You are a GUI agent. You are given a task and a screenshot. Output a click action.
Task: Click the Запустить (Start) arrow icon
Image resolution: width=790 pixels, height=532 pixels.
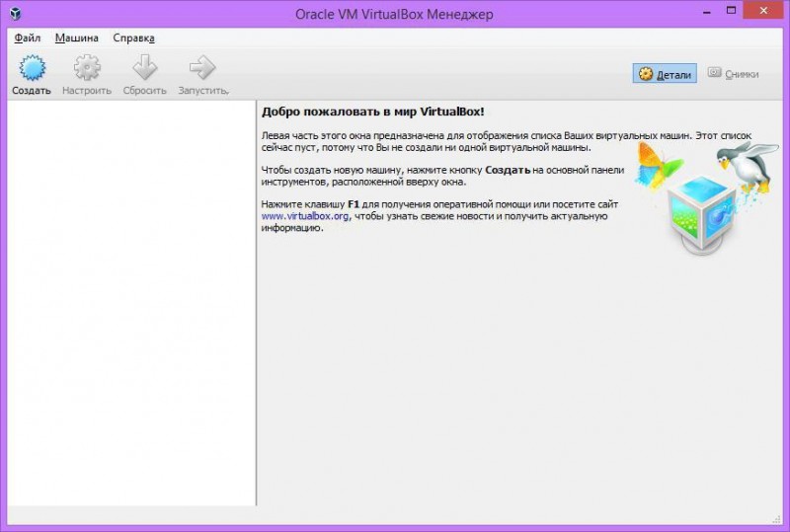click(x=202, y=68)
